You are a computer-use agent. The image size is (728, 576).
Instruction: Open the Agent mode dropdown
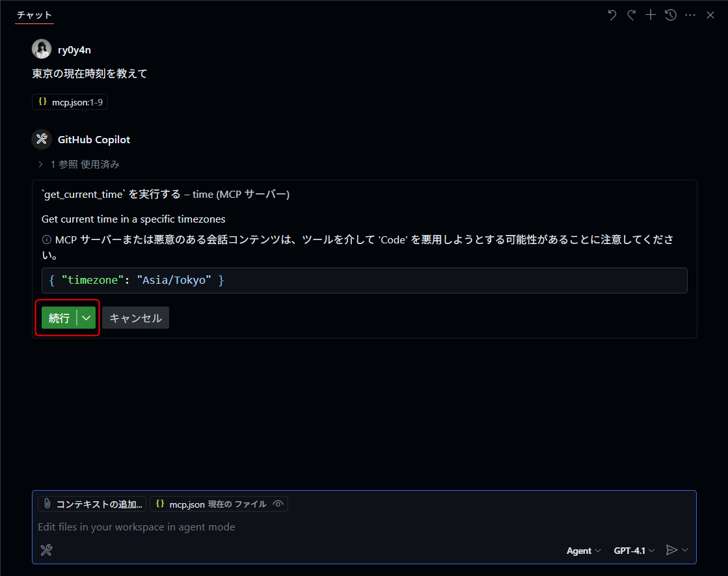click(x=584, y=551)
